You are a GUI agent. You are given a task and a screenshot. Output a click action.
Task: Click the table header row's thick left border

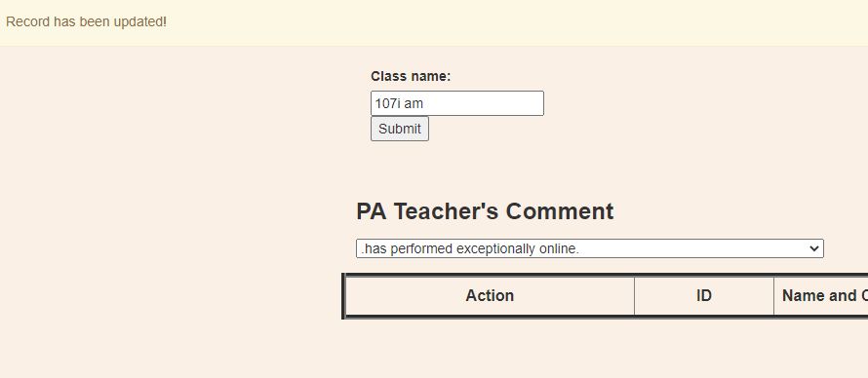click(343, 295)
